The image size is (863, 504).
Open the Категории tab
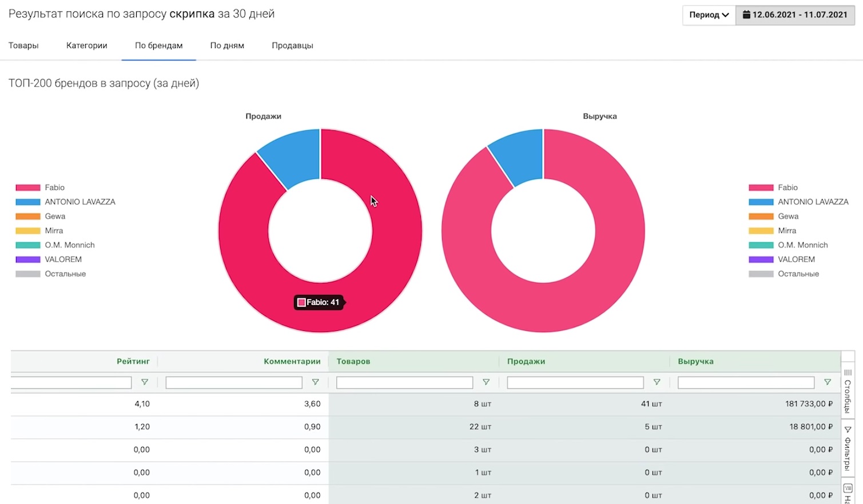click(86, 46)
